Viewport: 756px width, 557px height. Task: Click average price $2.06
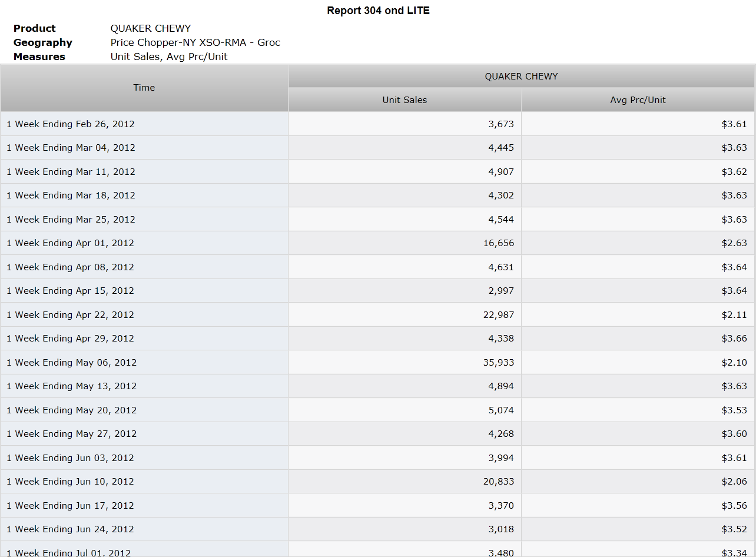[734, 482]
